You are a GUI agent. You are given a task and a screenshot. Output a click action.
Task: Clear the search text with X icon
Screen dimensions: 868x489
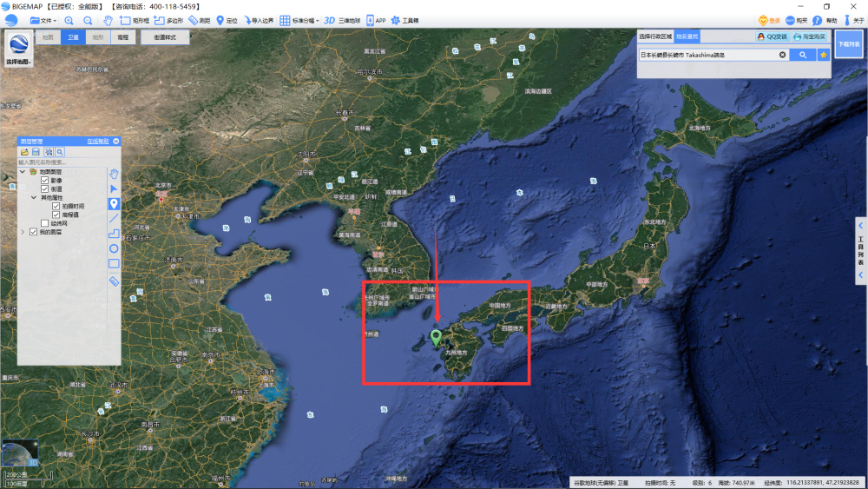click(782, 55)
